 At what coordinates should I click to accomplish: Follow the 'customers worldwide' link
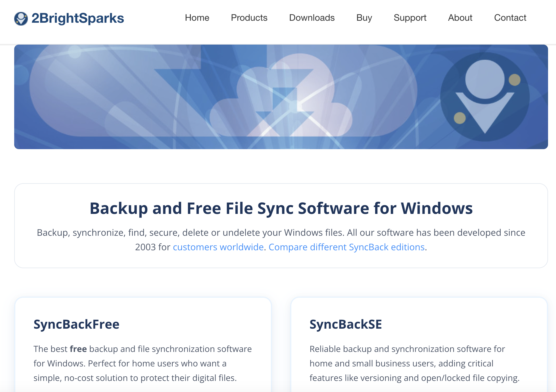218,247
